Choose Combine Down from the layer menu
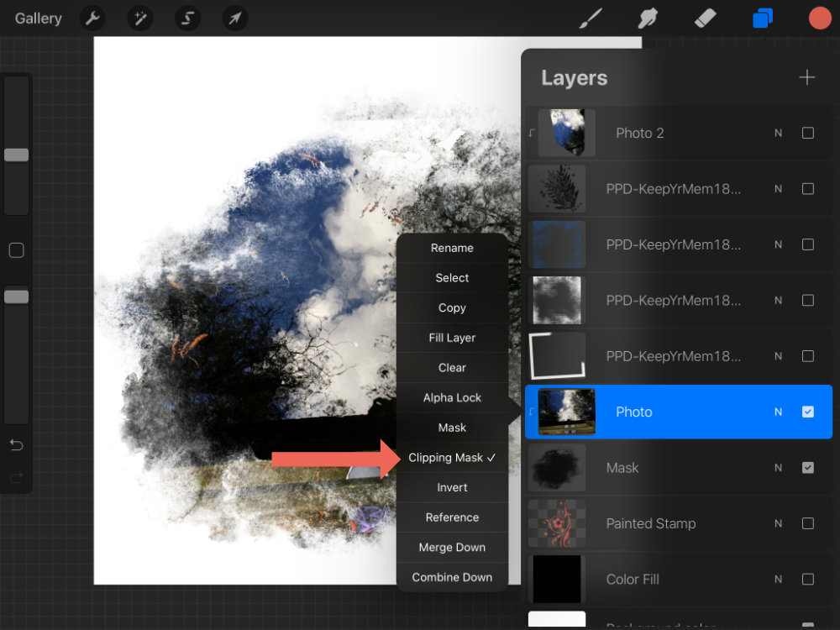Viewport: 840px width, 630px height. [452, 578]
